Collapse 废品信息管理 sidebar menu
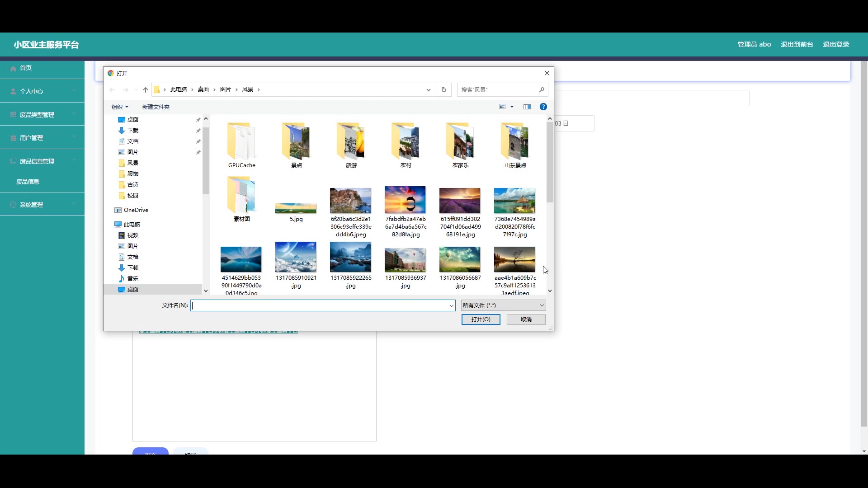The height and width of the screenshot is (488, 868). (42, 161)
